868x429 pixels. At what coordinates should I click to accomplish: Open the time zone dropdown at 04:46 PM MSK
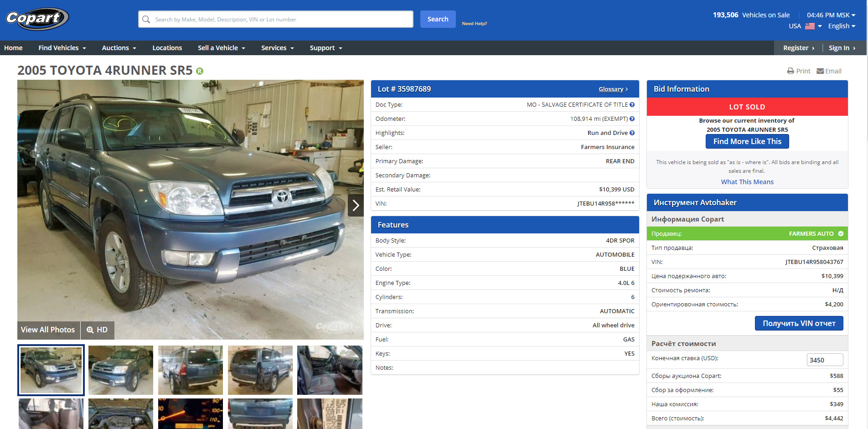831,15
